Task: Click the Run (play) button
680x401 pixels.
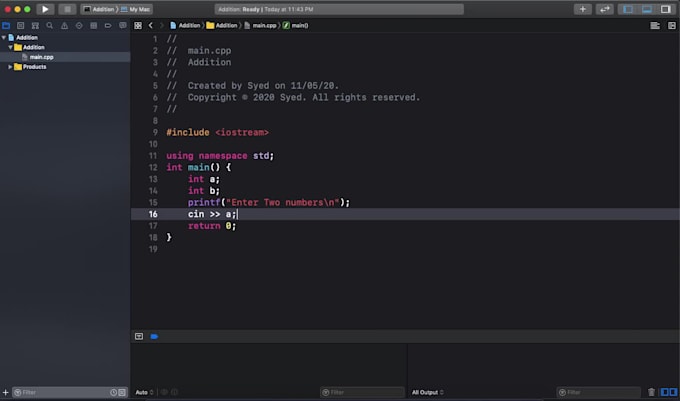Action: point(45,9)
